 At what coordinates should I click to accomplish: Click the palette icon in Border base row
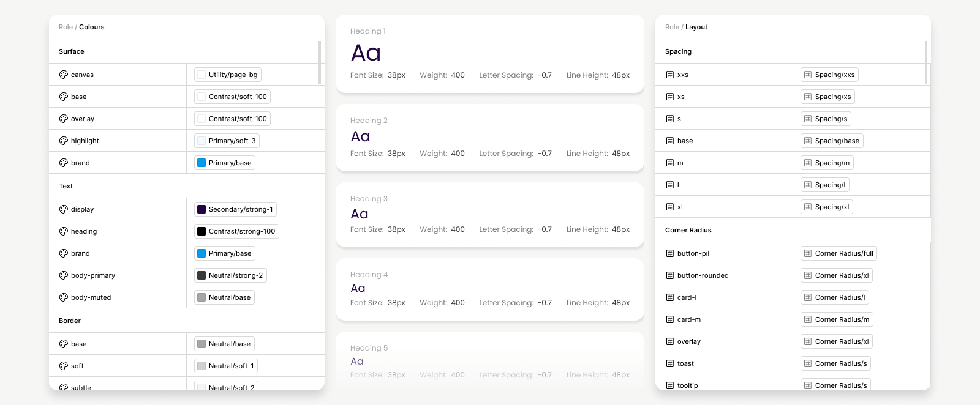(63, 344)
